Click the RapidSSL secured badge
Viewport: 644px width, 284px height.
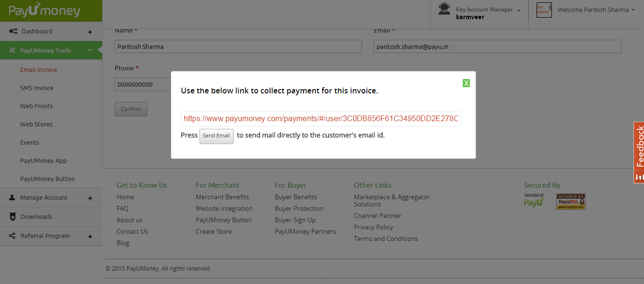pyautogui.click(x=571, y=201)
